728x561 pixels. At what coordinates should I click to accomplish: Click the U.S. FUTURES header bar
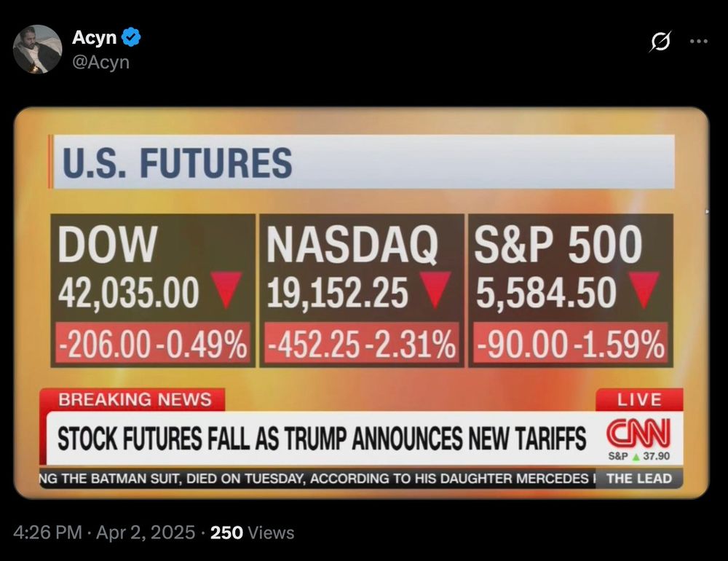tap(361, 162)
